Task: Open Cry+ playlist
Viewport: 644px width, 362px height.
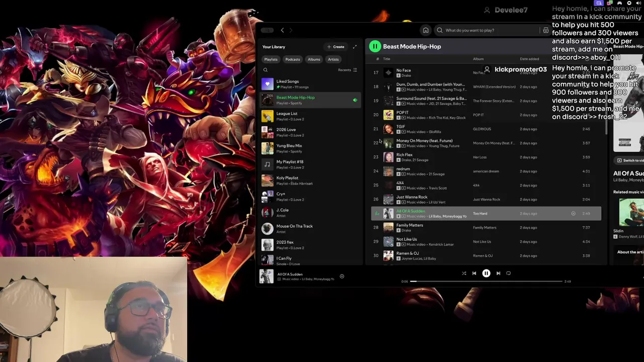Action: click(310, 197)
